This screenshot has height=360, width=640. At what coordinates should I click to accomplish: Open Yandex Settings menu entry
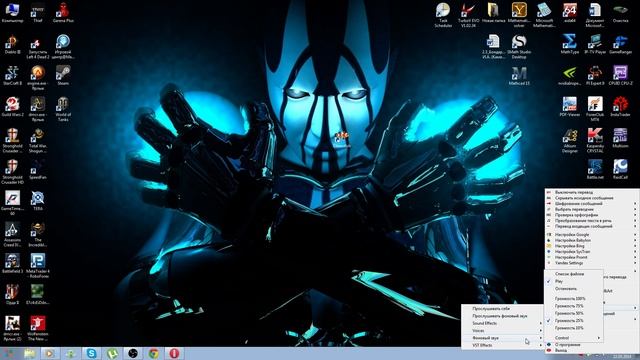[591, 263]
